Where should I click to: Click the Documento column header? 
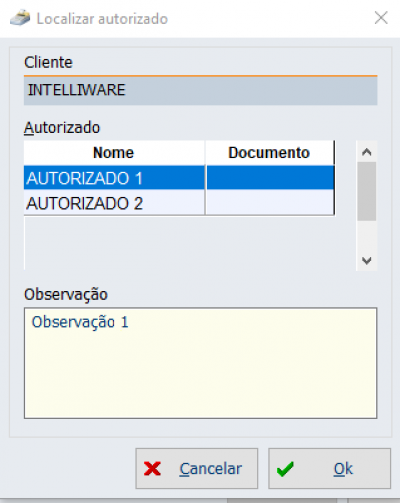click(x=270, y=153)
